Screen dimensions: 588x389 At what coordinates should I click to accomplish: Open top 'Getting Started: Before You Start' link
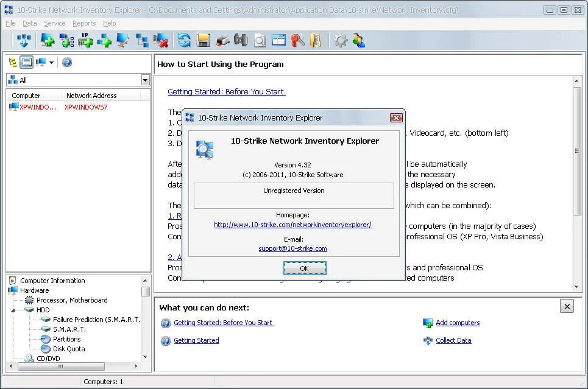pyautogui.click(x=226, y=92)
